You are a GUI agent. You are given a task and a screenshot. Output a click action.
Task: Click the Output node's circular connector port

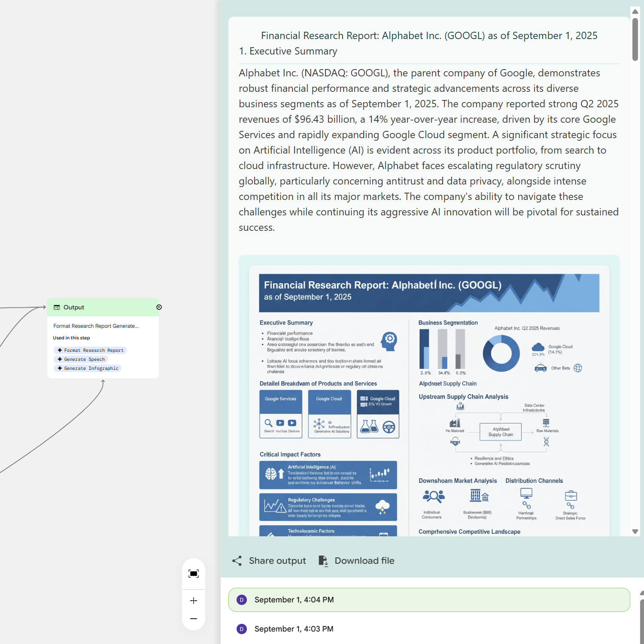click(x=159, y=307)
